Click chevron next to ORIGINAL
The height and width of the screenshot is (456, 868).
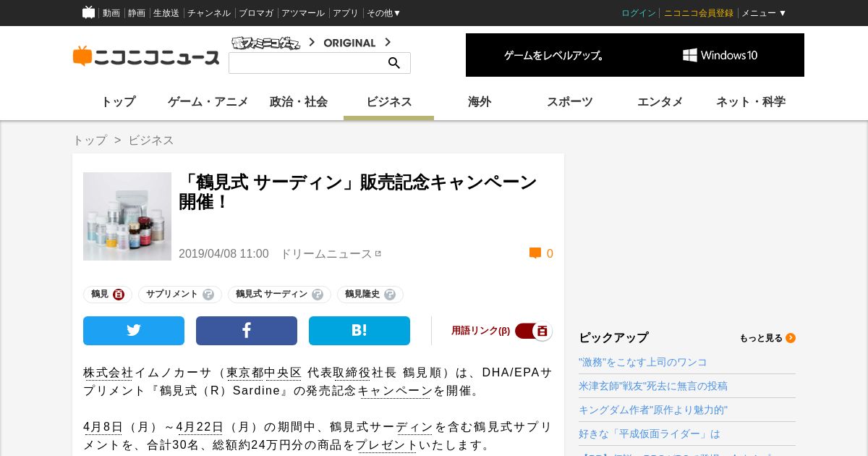point(388,43)
